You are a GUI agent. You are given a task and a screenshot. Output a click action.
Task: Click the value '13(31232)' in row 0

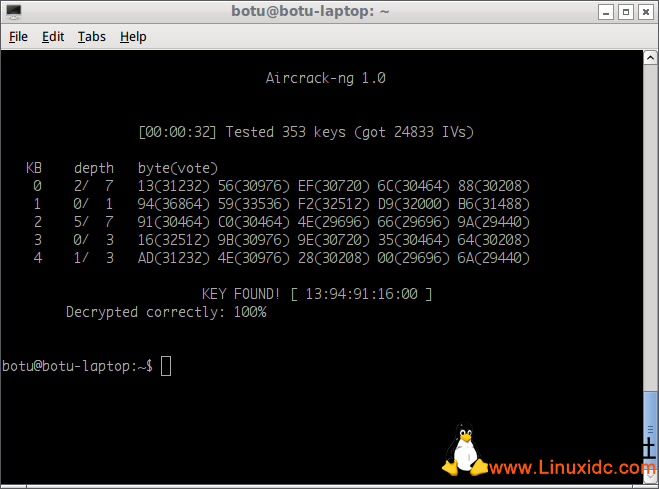click(174, 186)
